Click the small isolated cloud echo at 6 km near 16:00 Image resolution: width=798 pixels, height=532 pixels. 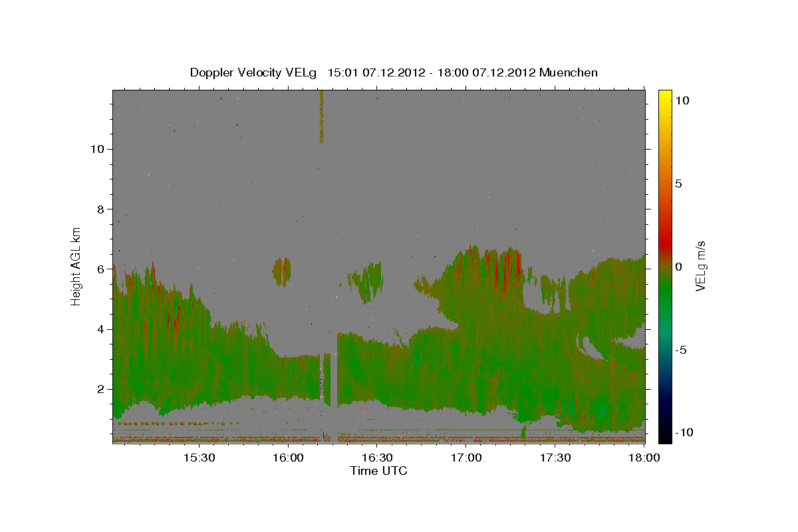point(282,271)
